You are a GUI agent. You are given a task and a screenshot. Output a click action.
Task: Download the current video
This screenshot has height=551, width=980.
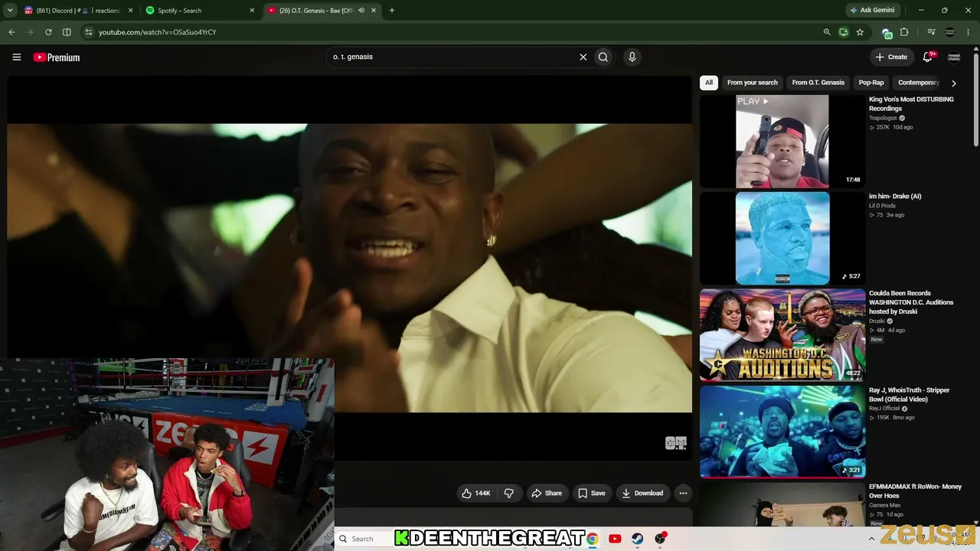tap(642, 494)
